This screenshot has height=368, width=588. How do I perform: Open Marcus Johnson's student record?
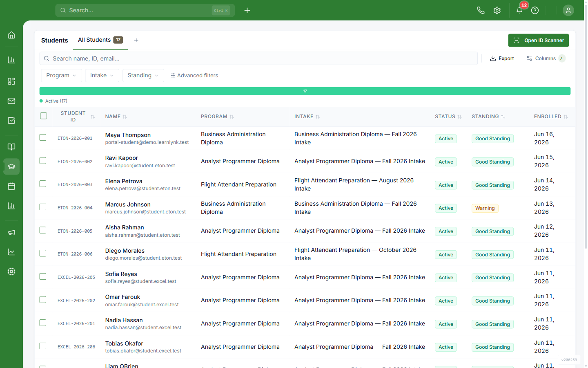click(128, 204)
